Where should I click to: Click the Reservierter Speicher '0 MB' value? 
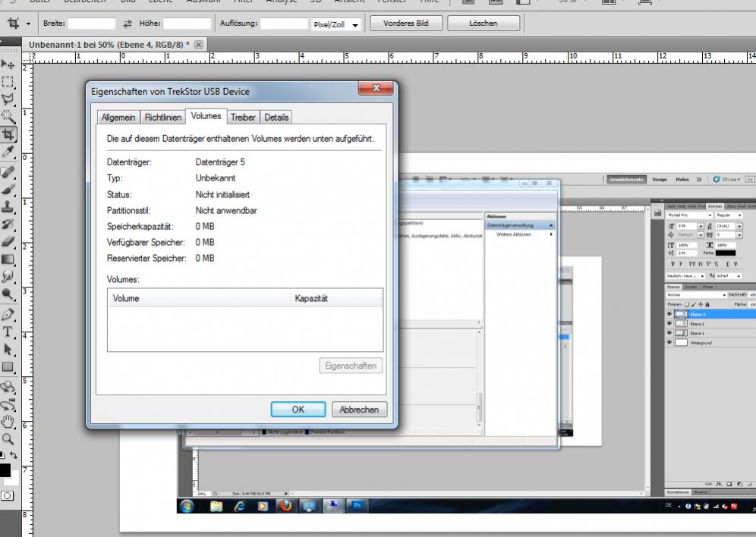[205, 258]
